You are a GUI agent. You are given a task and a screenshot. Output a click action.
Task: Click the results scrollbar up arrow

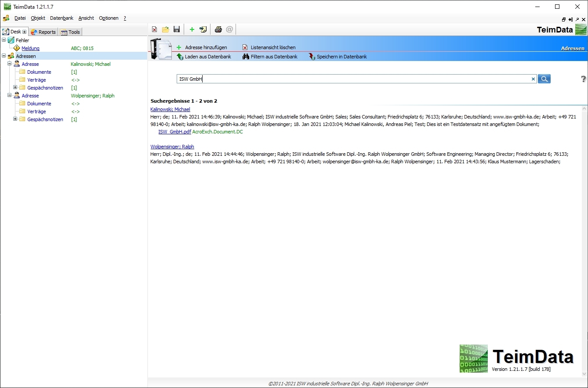coord(584,108)
